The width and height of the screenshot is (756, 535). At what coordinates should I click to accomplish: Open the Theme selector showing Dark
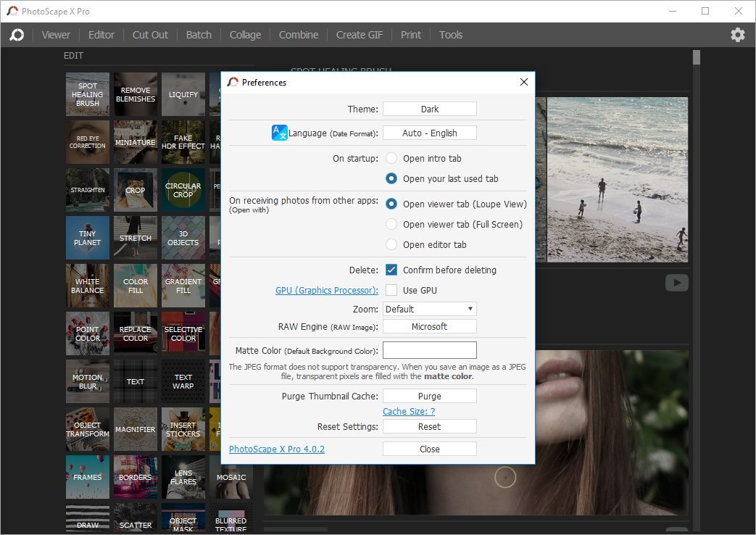click(x=430, y=109)
